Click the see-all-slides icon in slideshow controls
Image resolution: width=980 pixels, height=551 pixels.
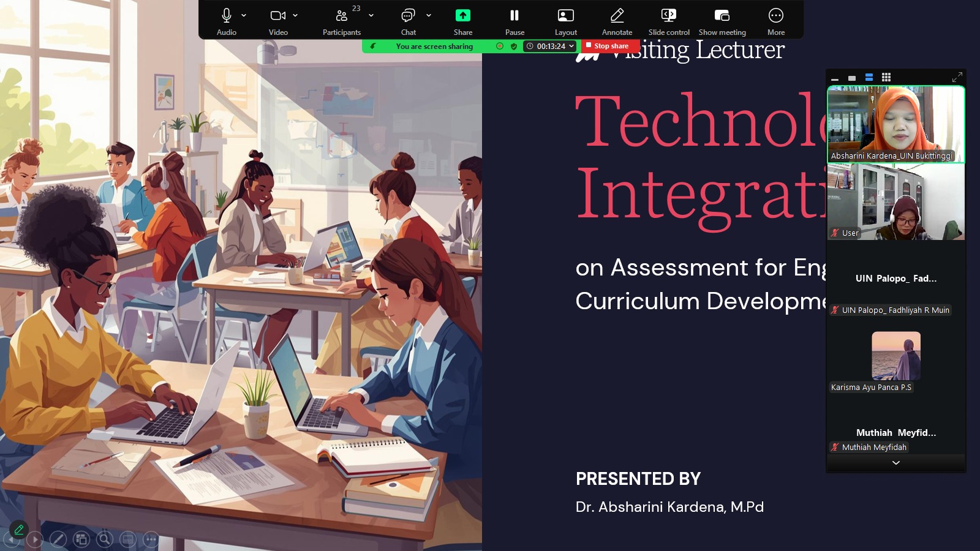81,539
